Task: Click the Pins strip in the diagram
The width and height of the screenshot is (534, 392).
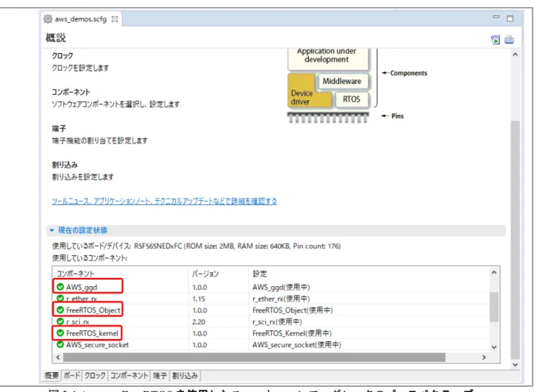Action: click(327, 117)
